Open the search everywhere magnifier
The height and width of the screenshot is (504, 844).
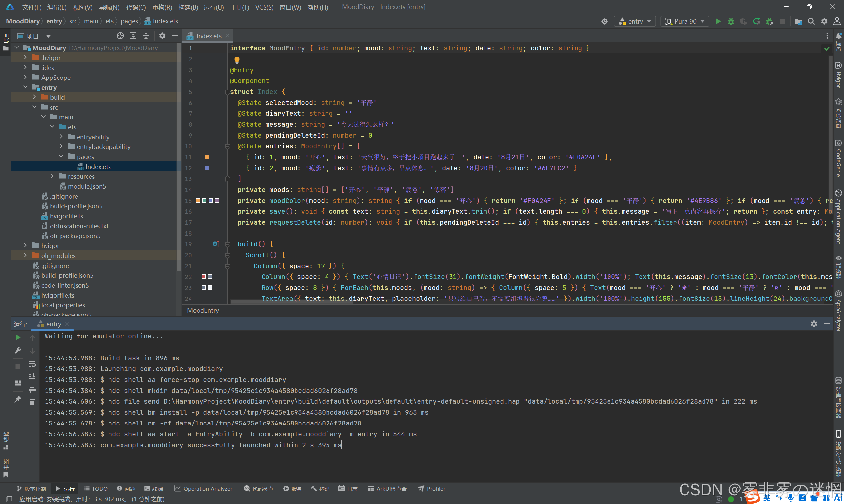pos(811,21)
